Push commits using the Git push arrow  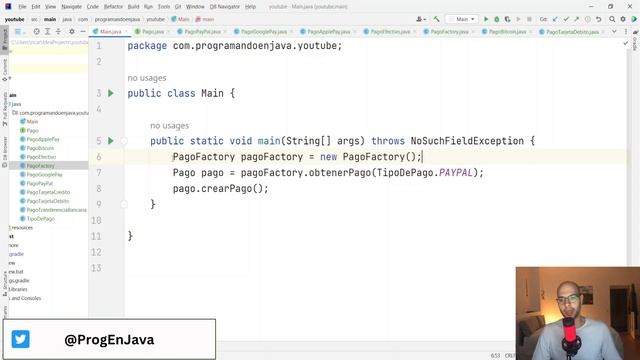tap(576, 19)
